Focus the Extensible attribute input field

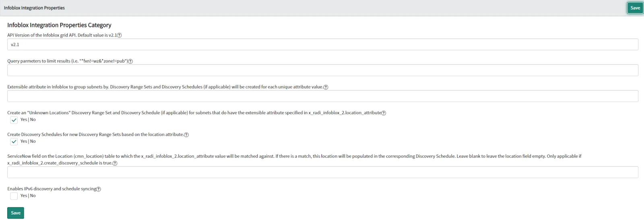323,96
